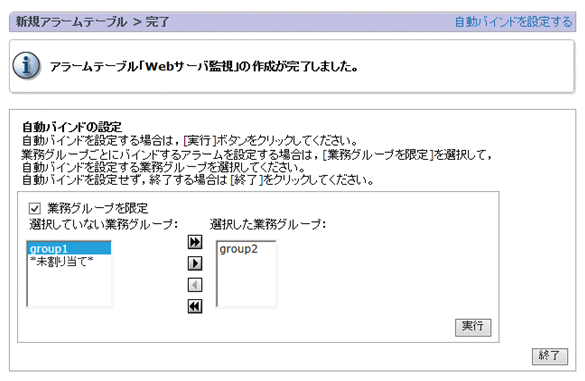Click the 終了 button
The width and height of the screenshot is (585, 381).
coord(550,356)
